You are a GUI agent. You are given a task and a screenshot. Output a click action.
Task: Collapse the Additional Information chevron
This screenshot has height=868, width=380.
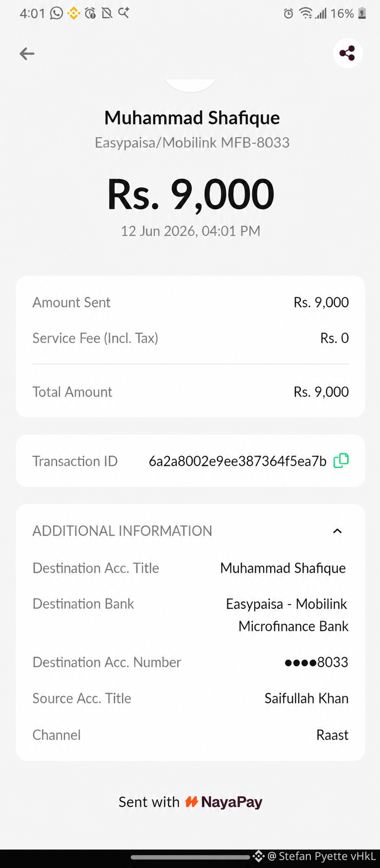337,531
